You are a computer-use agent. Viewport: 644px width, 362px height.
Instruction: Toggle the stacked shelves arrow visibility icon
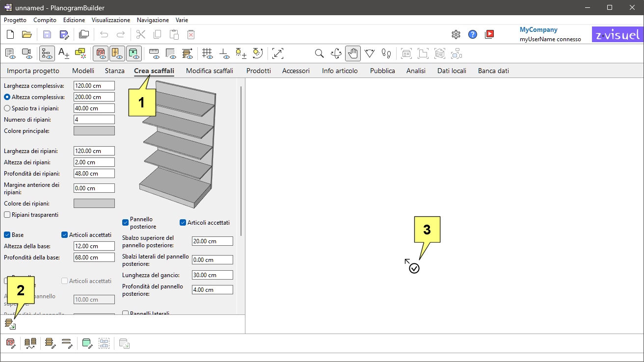coord(188,53)
